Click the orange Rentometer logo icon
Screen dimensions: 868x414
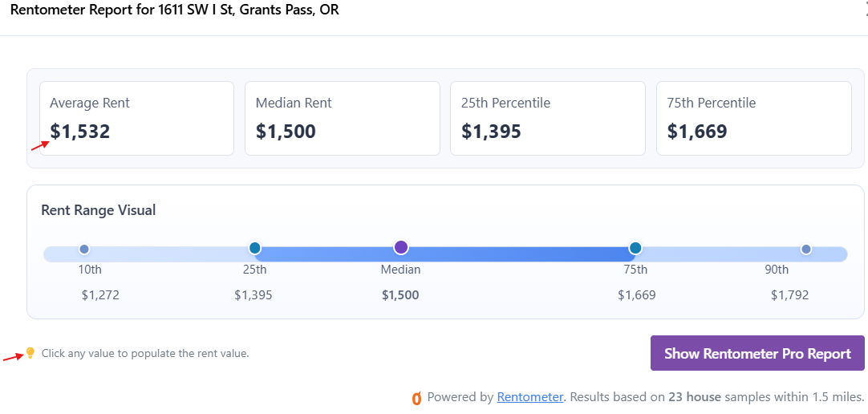pos(417,397)
